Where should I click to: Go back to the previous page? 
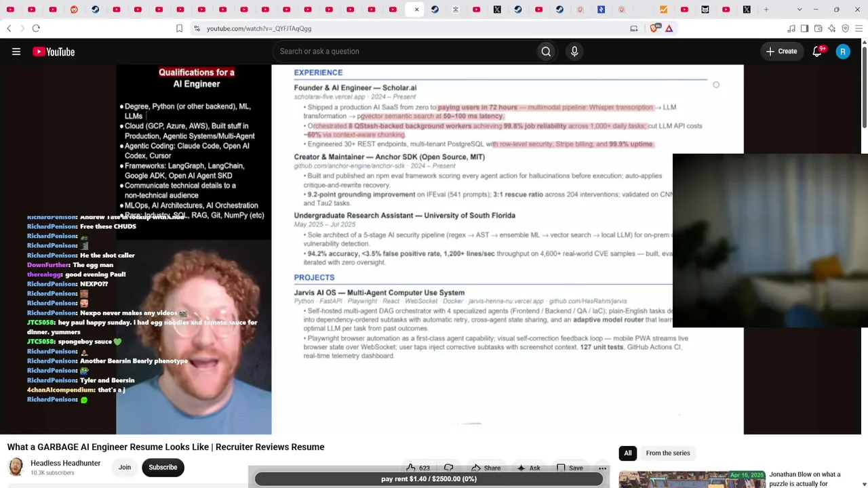tap(9, 28)
